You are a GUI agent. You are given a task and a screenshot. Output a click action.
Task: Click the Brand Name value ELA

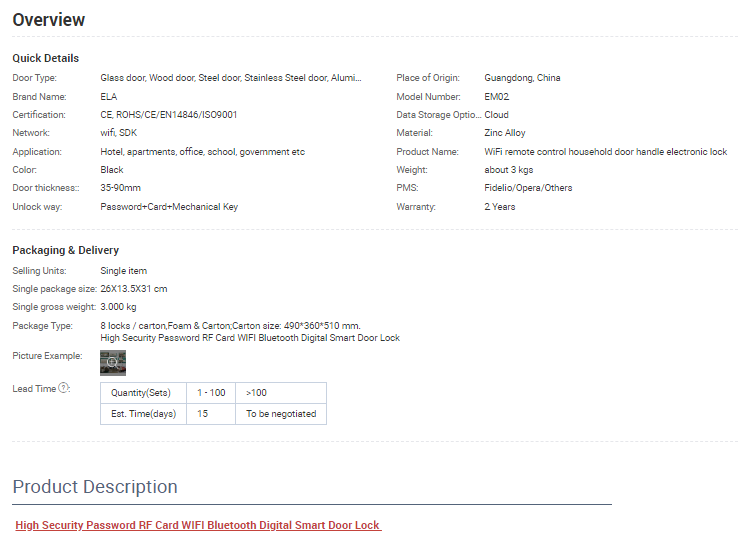pos(109,97)
